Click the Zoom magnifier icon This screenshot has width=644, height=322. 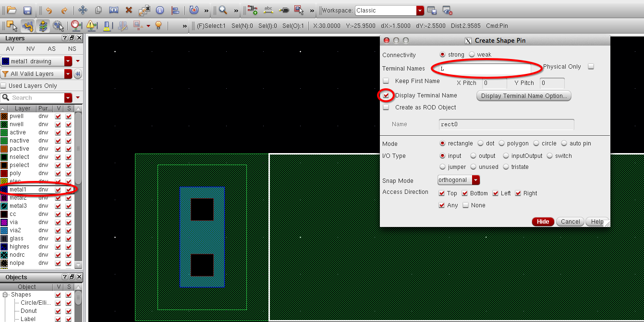click(x=223, y=10)
